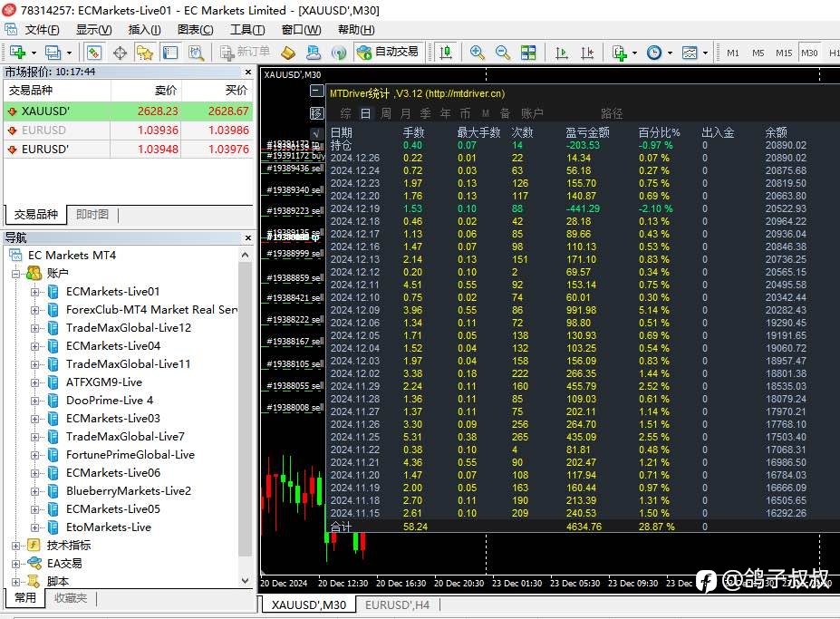Expand the ECMarkets-Live01 tree node
The height and width of the screenshot is (619, 840).
[x=34, y=292]
